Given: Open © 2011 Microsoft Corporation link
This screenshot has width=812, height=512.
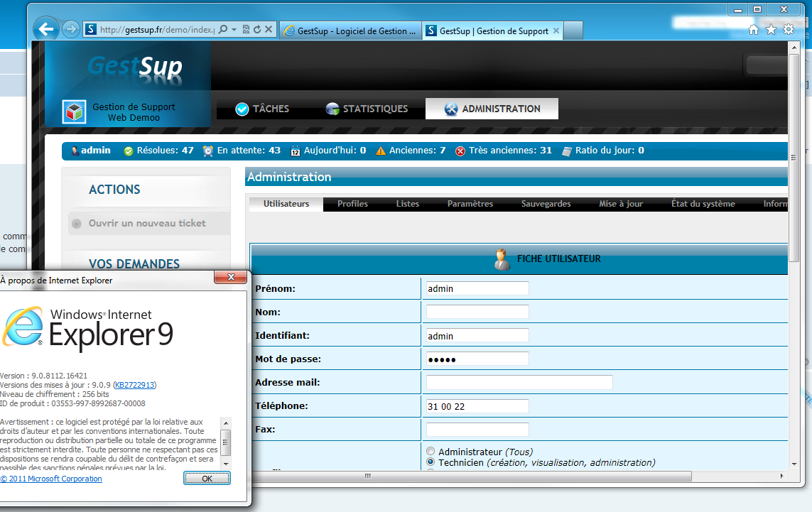Looking at the screenshot, I should coord(51,479).
